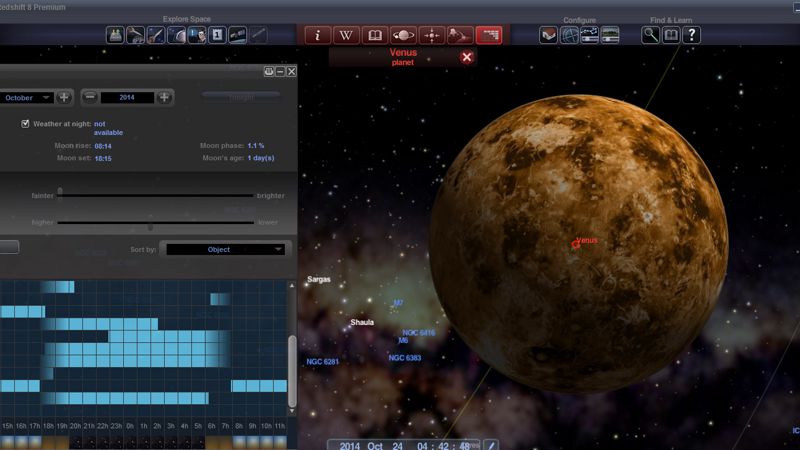Open the red book encyclopedia icon

point(375,35)
